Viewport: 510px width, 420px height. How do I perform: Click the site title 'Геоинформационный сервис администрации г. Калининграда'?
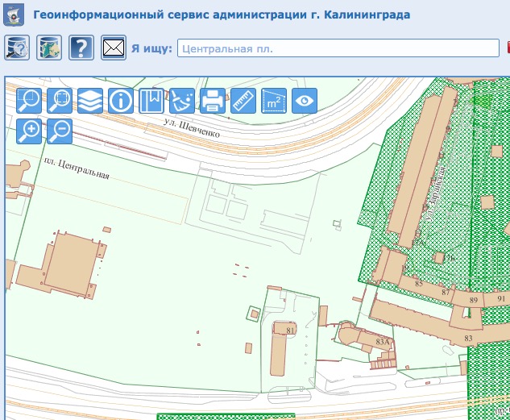[222, 15]
